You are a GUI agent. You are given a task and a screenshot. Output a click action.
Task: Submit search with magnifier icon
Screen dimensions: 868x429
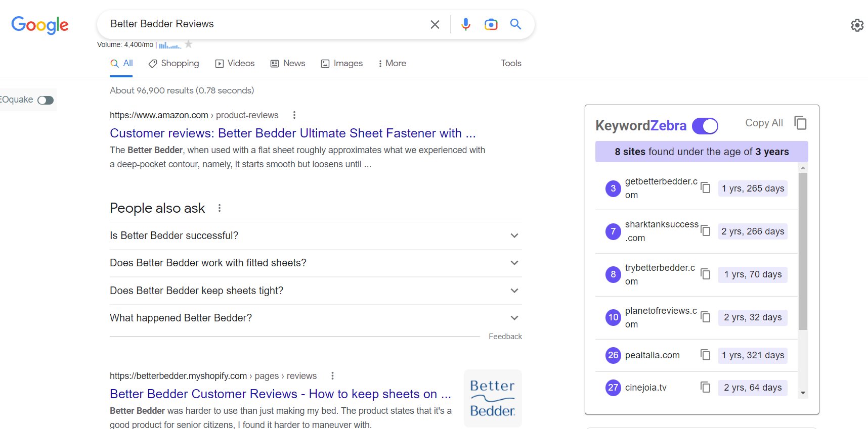coord(515,24)
